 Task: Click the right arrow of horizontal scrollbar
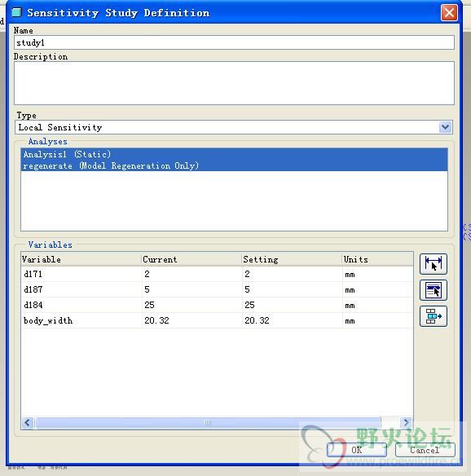[x=406, y=422]
